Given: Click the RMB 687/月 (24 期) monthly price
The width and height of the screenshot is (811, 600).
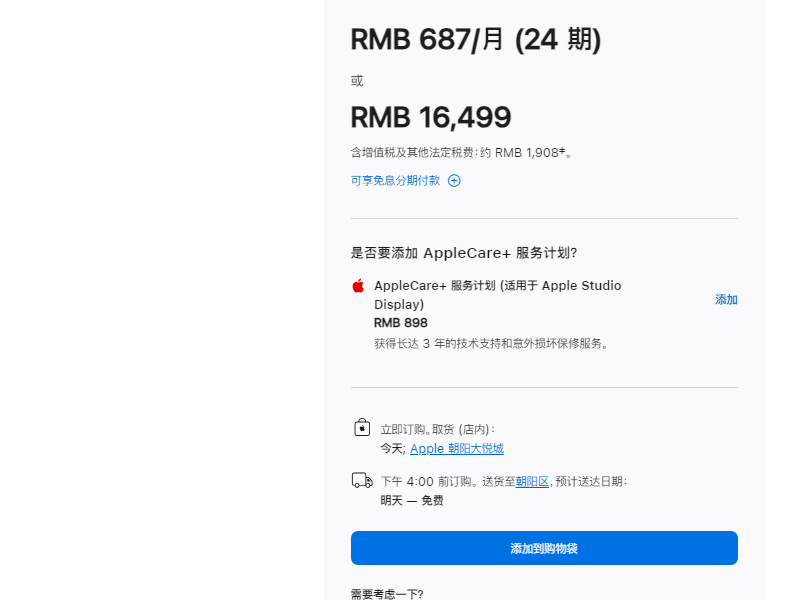Looking at the screenshot, I should (476, 40).
